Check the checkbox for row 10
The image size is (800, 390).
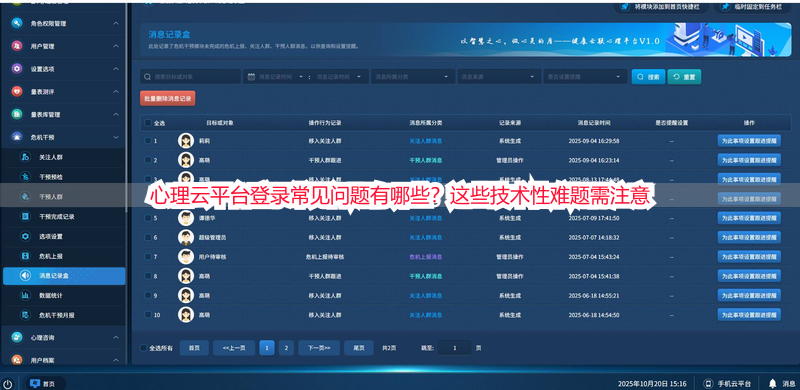coord(148,314)
